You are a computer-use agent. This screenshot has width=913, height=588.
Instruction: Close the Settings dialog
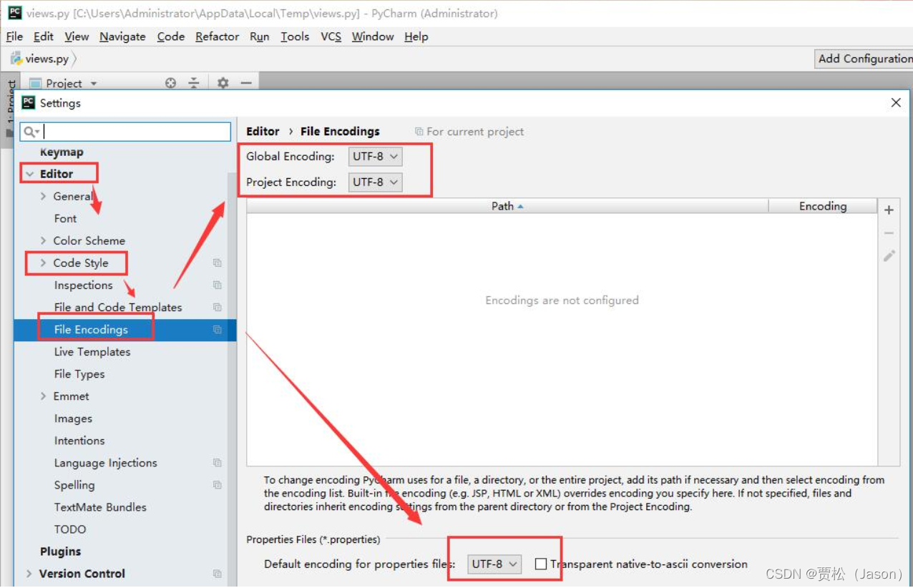point(896,103)
